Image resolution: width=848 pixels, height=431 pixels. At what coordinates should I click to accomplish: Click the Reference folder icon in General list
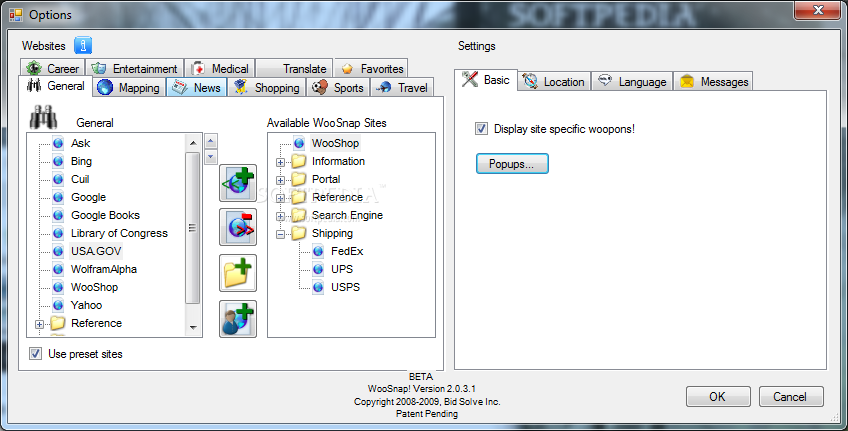57,323
